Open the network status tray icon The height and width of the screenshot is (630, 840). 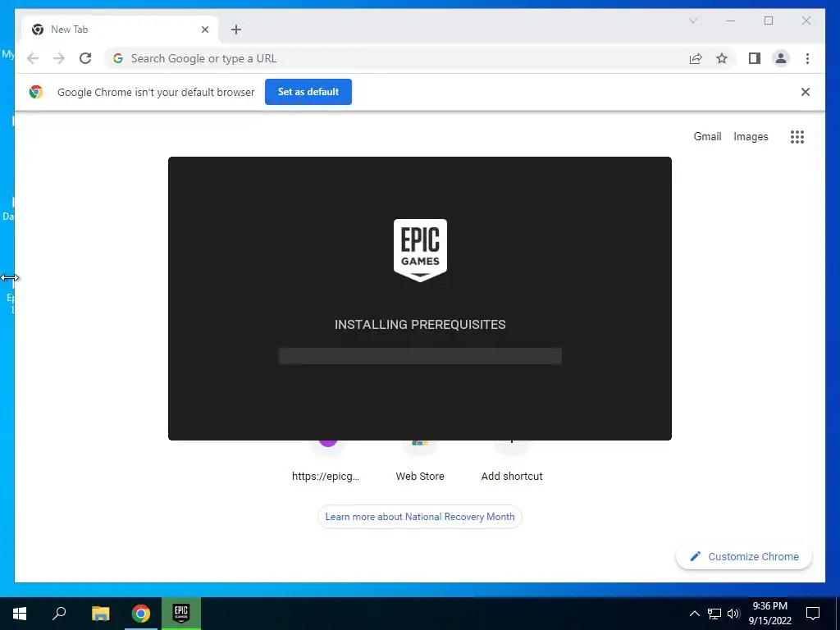click(x=714, y=614)
